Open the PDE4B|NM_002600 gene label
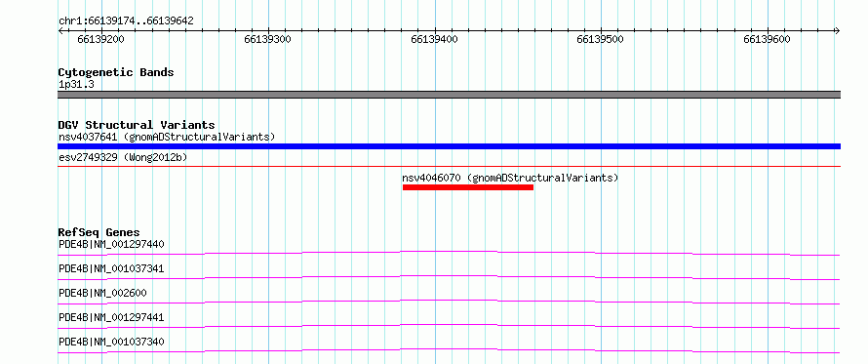The width and height of the screenshot is (868, 364). coord(102,293)
